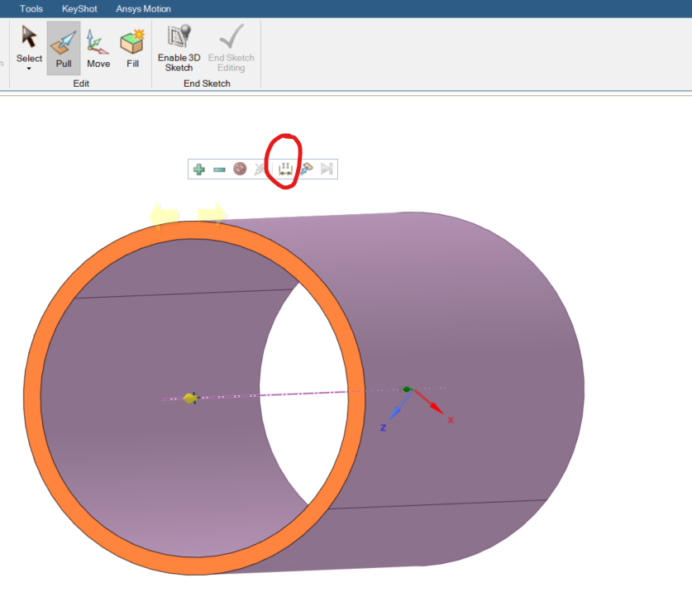The image size is (692, 616).
Task: Open the Ansys Motion ribbon tab
Action: 143,9
